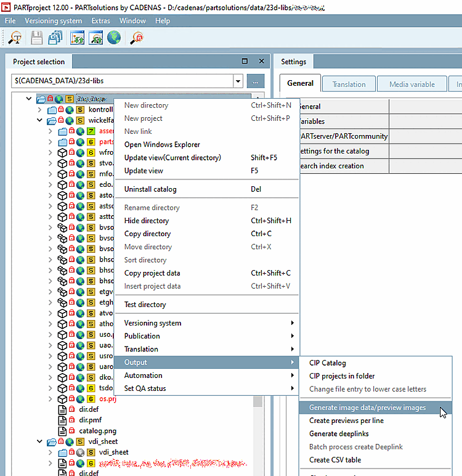The height and width of the screenshot is (476, 462).
Task: Select Generate image data/preview images
Action: point(368,408)
